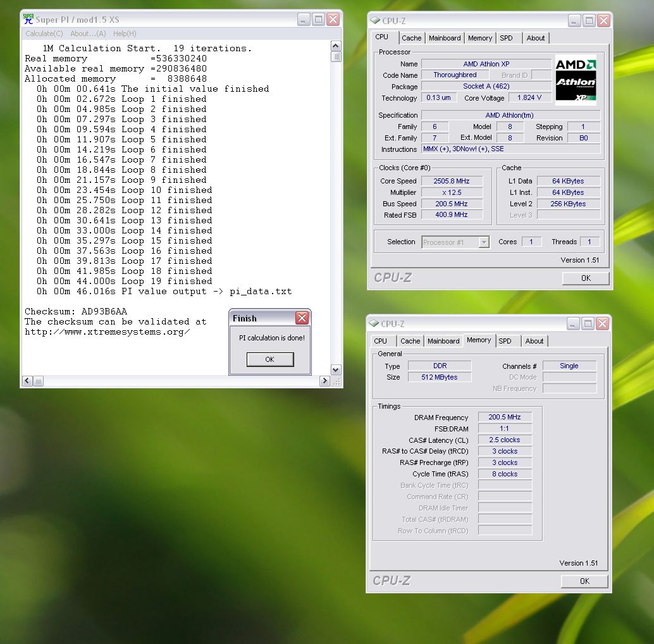Switch to Cache tab in lower CPU-Z window
This screenshot has width=654, height=644.
(410, 341)
